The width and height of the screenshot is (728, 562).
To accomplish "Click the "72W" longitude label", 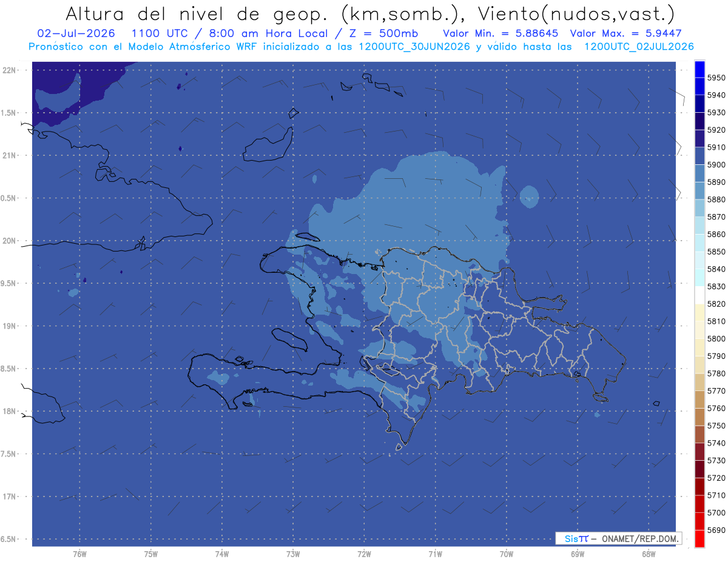I will point(364,554).
